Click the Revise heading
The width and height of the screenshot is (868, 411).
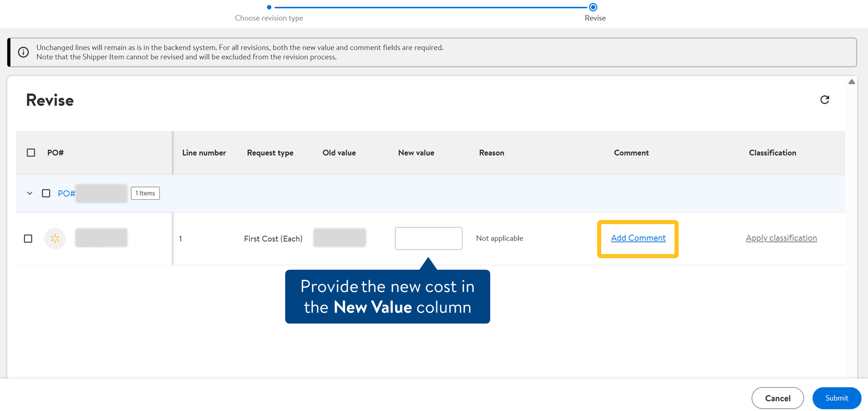pyautogui.click(x=50, y=100)
